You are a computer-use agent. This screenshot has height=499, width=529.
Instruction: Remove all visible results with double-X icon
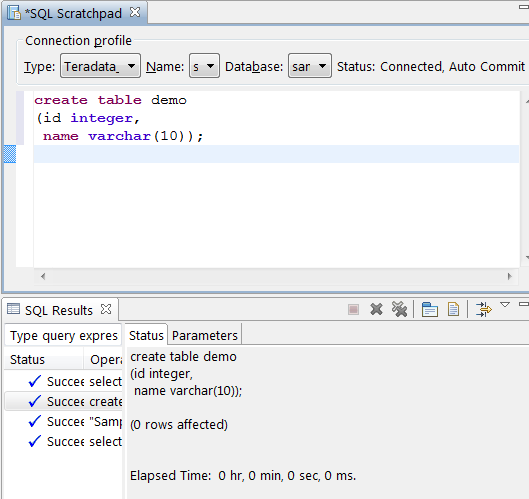click(x=399, y=309)
